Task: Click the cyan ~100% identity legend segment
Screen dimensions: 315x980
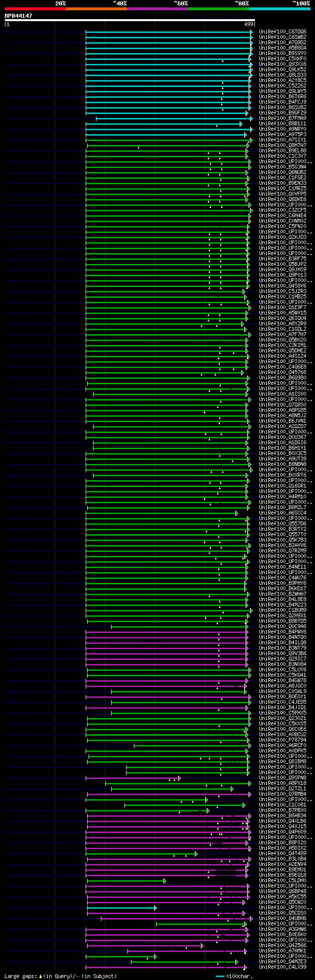Action: pos(280,9)
